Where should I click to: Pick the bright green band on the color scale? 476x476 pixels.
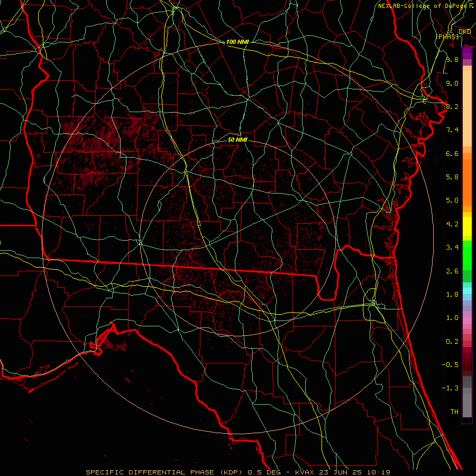coord(467,255)
